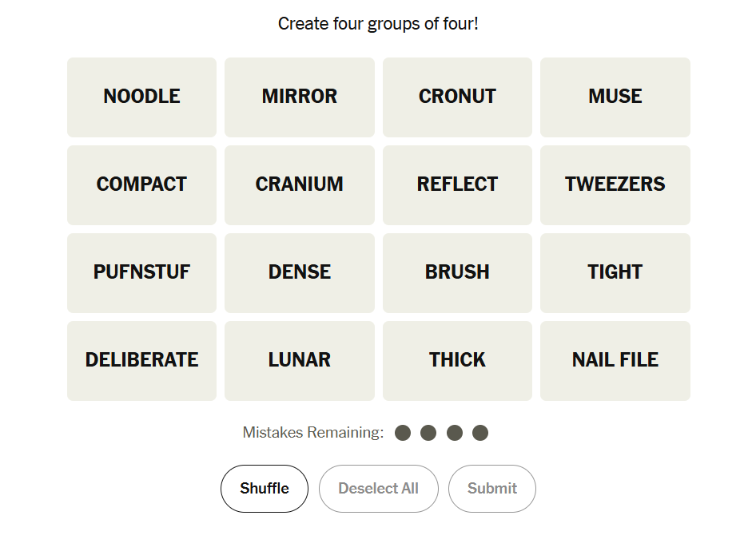Choose the MUSE tile
Viewport: 756px width, 559px height.
pyautogui.click(x=615, y=97)
